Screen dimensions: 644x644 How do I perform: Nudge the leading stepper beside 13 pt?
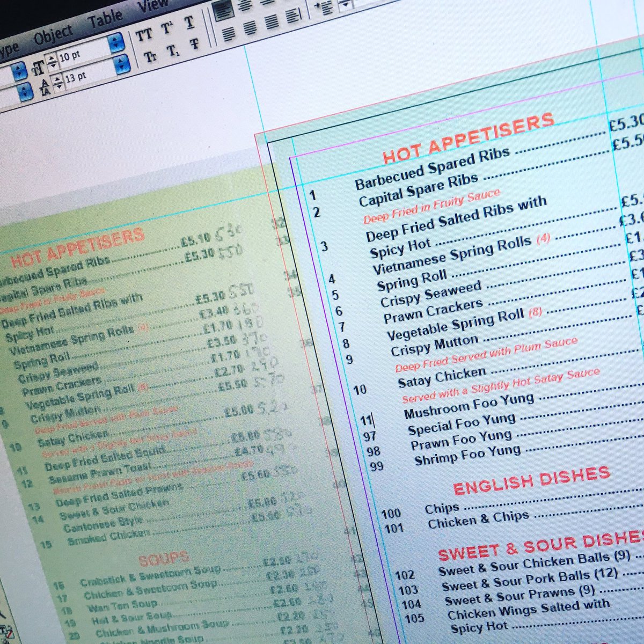pos(58,84)
